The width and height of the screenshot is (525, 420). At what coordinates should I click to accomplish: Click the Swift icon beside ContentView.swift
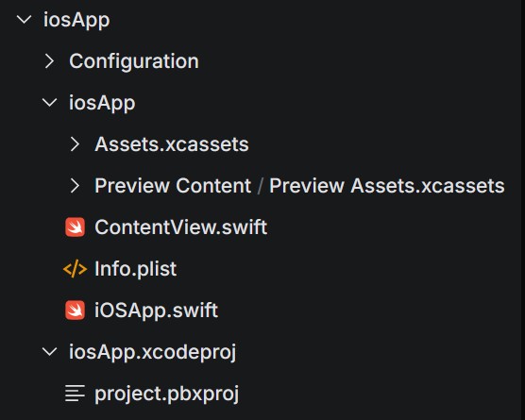(75, 227)
